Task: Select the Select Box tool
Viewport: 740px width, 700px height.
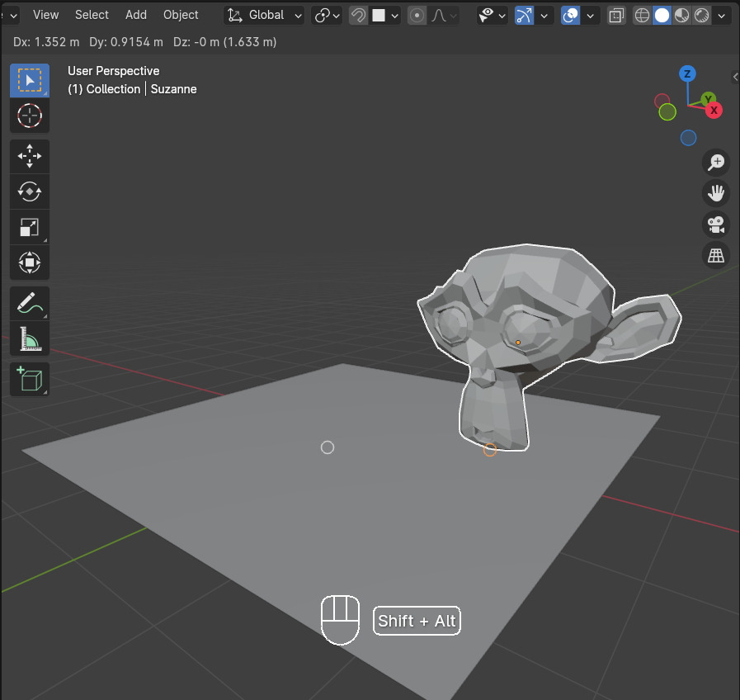Action: pyautogui.click(x=30, y=80)
